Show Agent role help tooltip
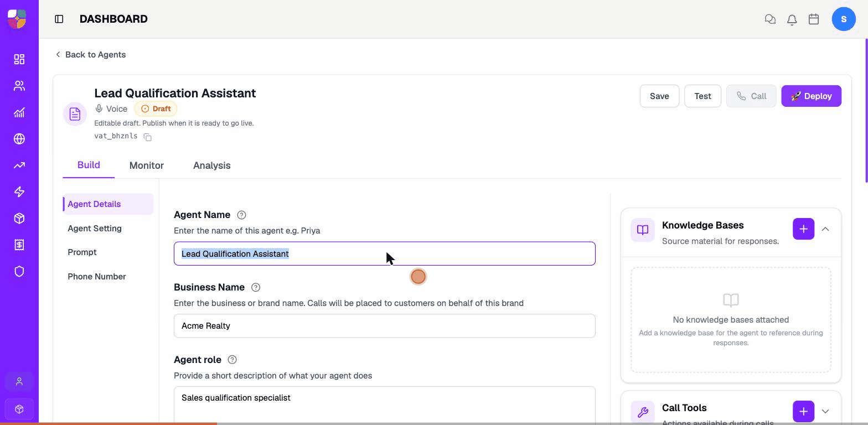868x425 pixels. 232,360
